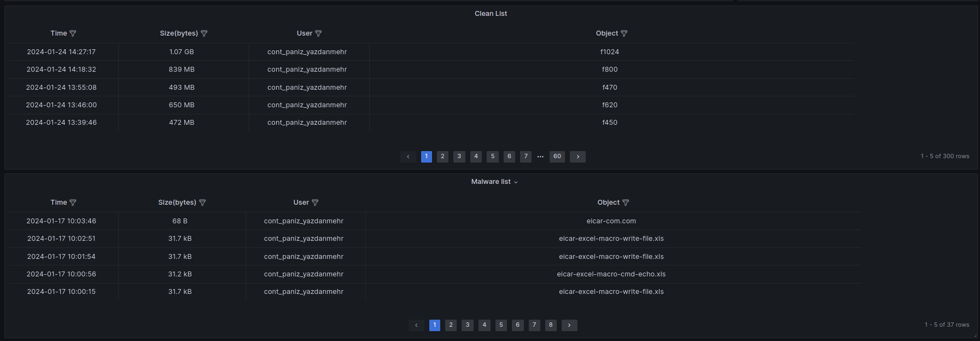Select Malware list current page 1
The height and width of the screenshot is (341, 980).
pos(435,325)
